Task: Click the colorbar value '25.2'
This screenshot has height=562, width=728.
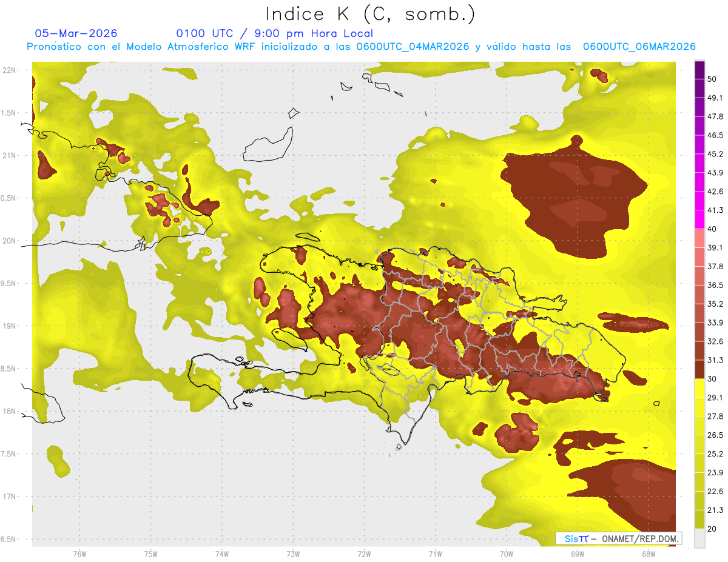Action: [715, 454]
